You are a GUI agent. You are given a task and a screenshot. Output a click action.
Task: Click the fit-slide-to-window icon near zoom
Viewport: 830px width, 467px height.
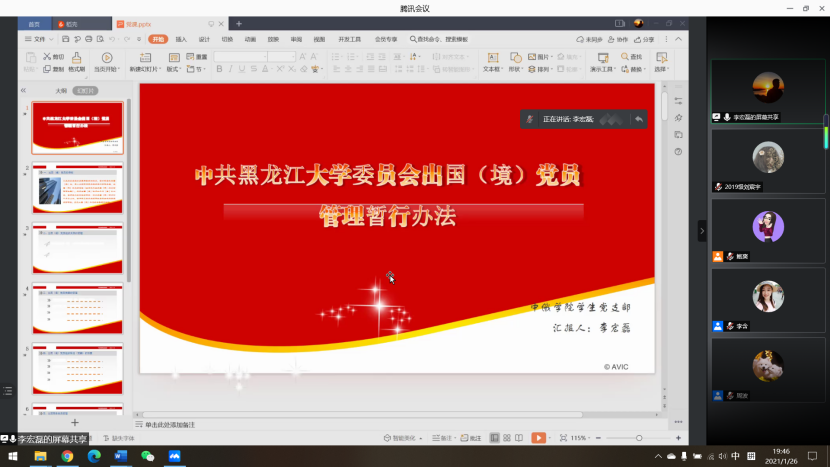coord(563,438)
